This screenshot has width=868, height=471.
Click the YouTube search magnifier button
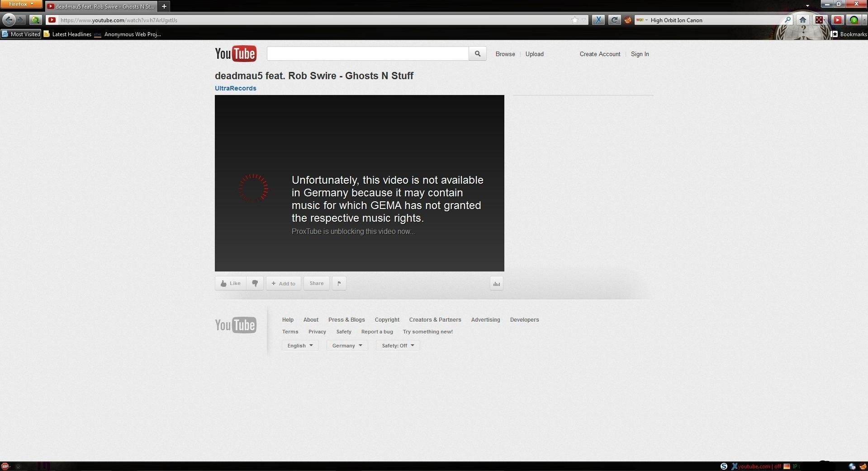pyautogui.click(x=478, y=53)
